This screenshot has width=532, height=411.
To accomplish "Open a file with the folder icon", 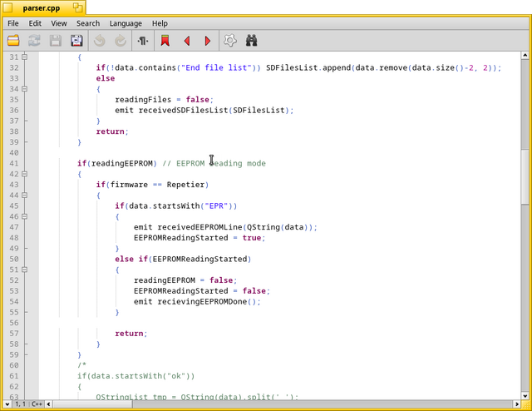I will coord(13,41).
